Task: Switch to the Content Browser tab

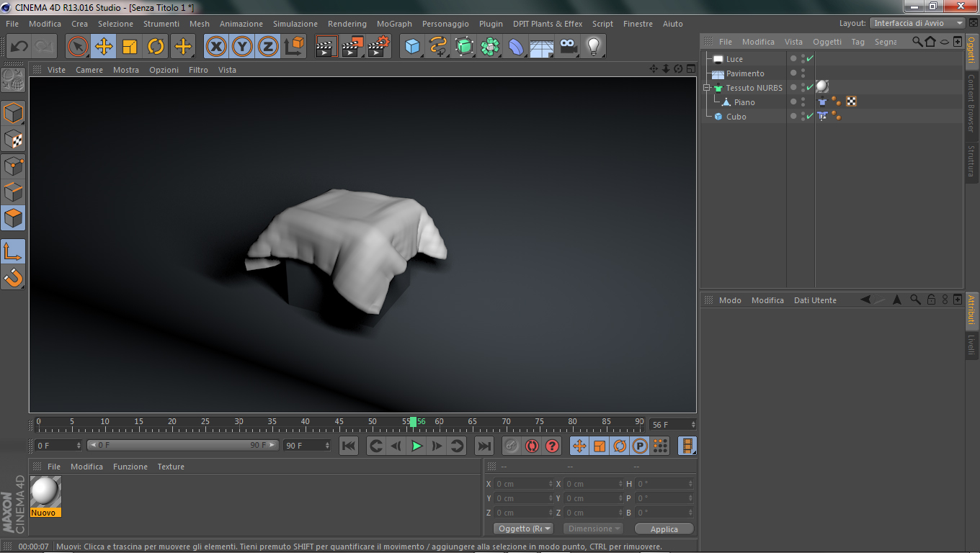Action: pos(971,103)
